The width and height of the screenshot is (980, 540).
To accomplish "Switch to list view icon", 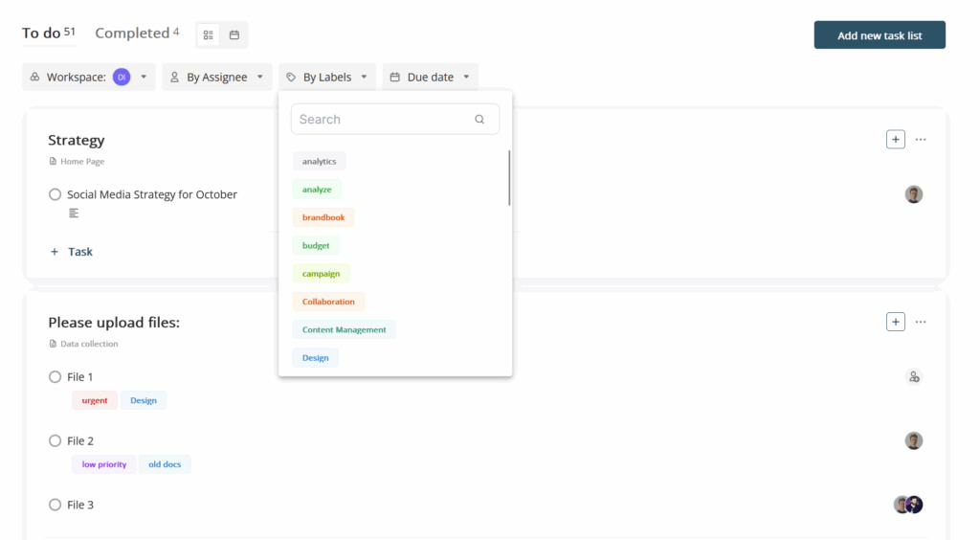I will click(209, 34).
